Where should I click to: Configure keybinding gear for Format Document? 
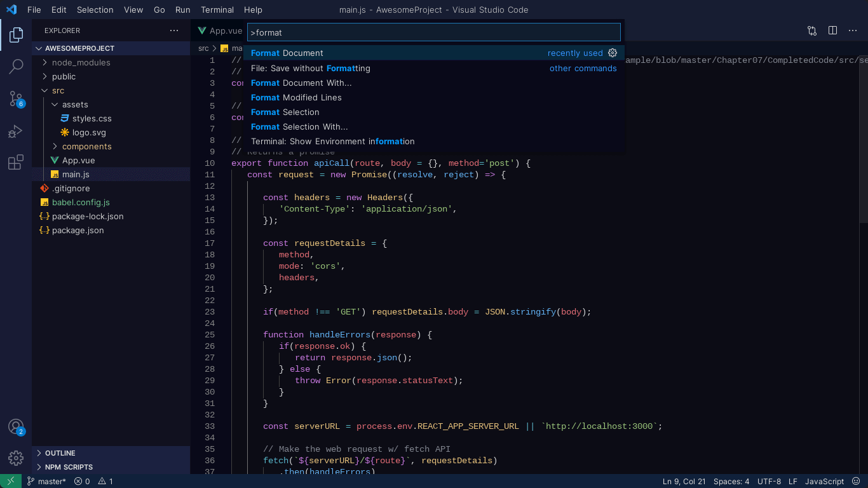(613, 53)
